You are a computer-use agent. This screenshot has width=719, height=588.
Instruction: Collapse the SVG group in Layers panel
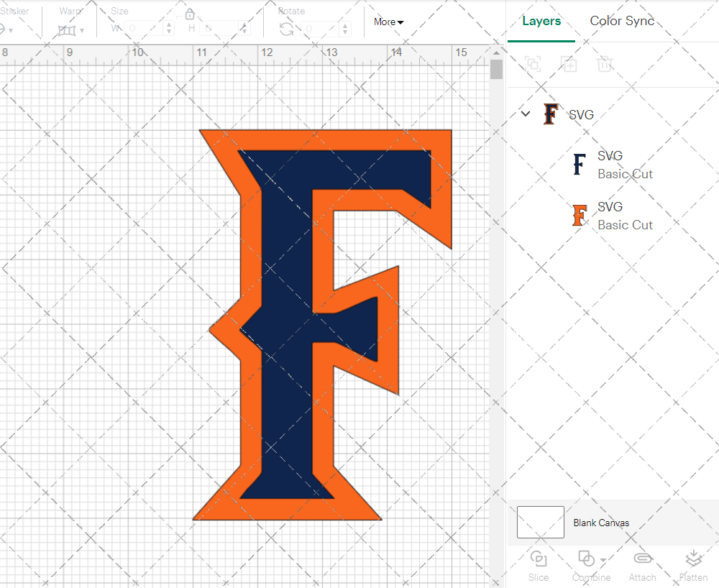click(x=525, y=114)
